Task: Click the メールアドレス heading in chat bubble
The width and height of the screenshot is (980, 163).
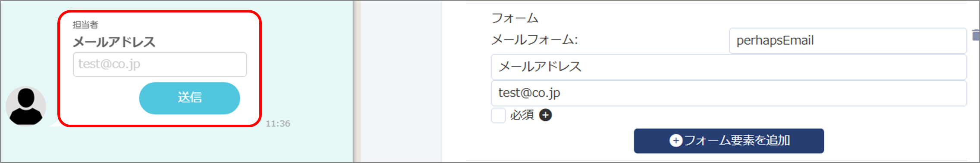Action: 114,42
